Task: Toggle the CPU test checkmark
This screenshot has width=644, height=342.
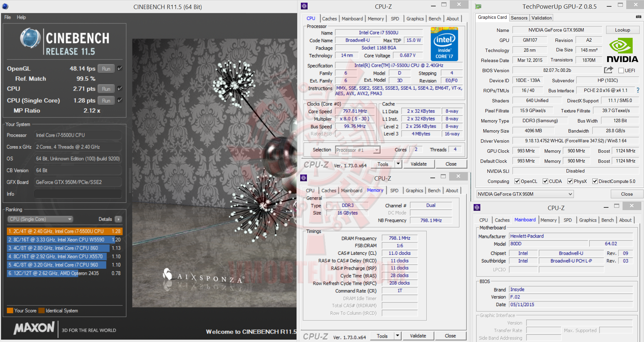Action: click(120, 89)
